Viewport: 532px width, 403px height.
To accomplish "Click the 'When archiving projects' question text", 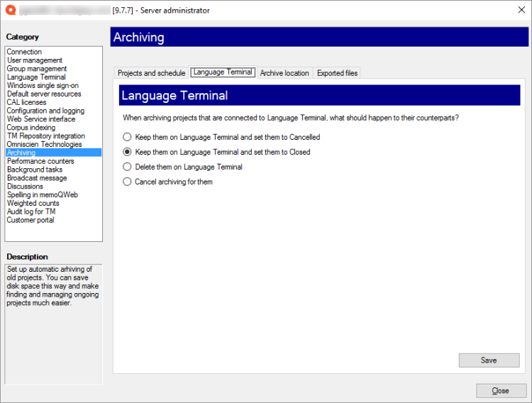I will pyautogui.click(x=291, y=118).
